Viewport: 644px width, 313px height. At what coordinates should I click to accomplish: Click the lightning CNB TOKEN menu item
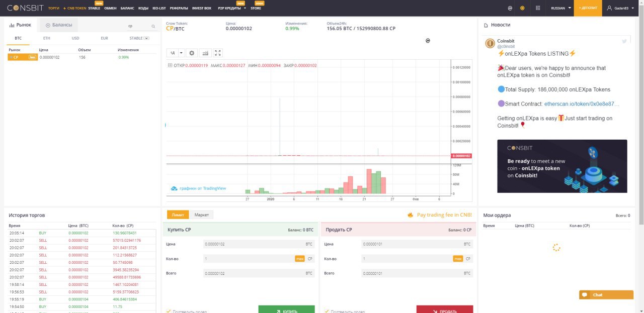click(74, 8)
